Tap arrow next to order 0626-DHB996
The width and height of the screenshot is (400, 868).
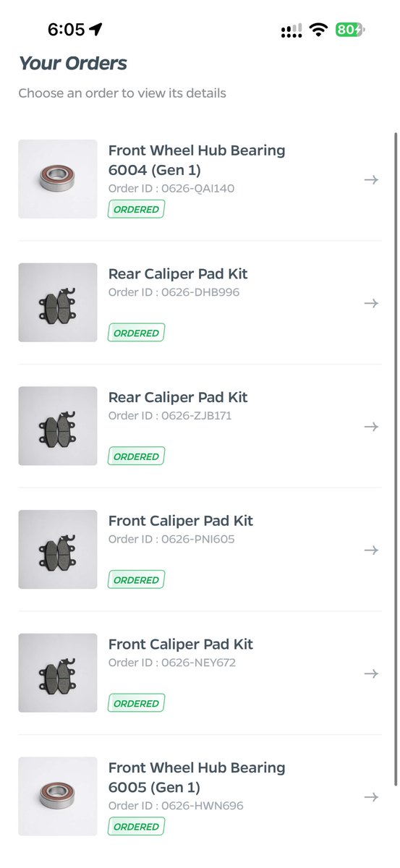[x=371, y=303]
